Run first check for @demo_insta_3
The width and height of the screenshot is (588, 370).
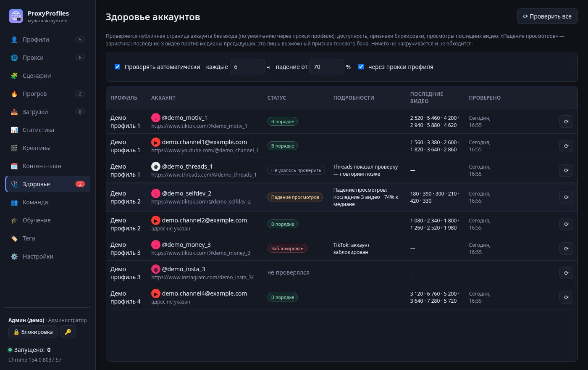click(x=566, y=273)
